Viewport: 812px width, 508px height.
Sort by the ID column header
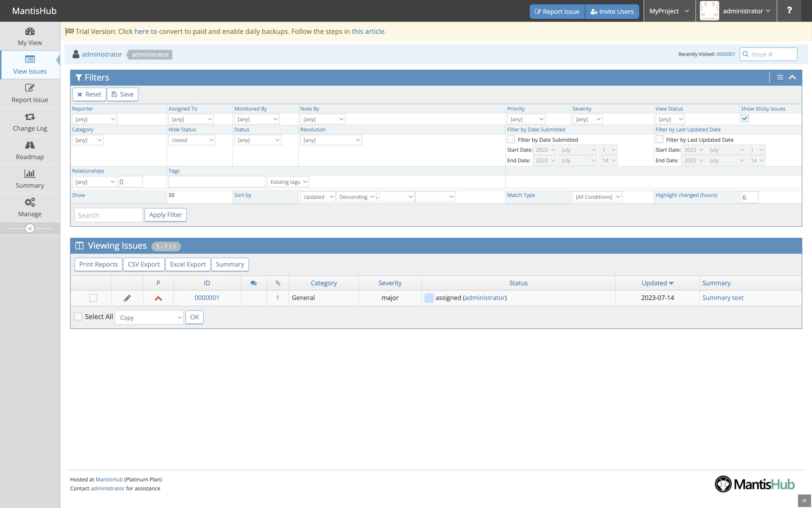(207, 283)
